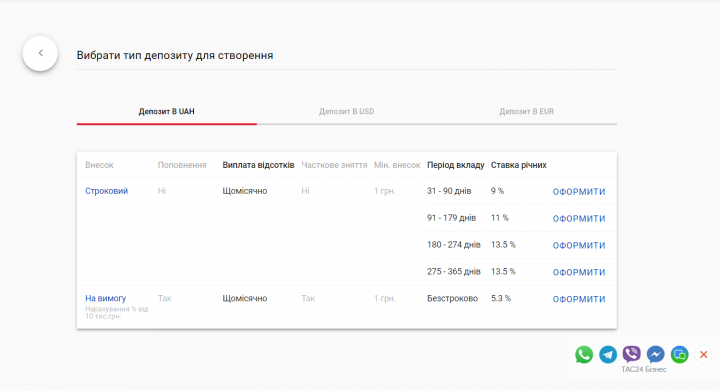Click the Період вкладу column header
This screenshot has width=720, height=391.
coord(456,165)
